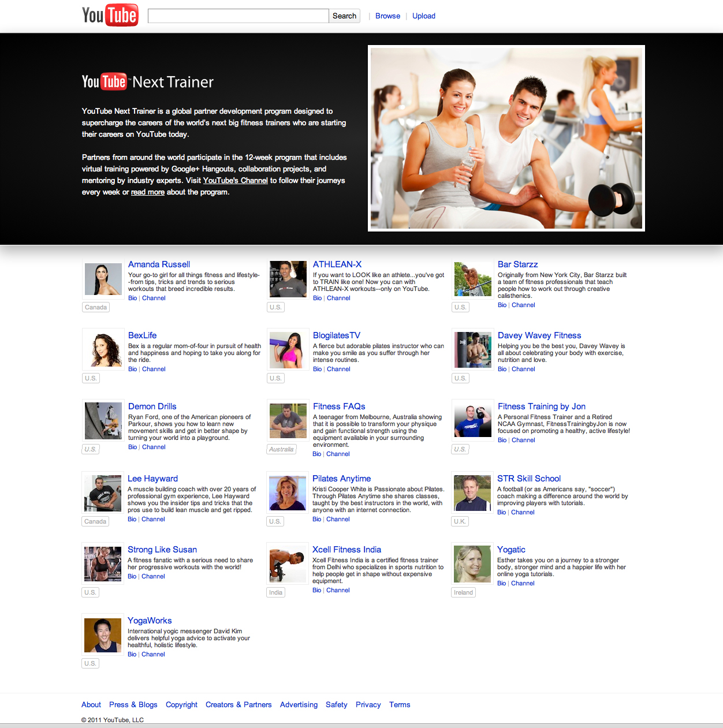This screenshot has width=723, height=728.
Task: Click the Xcell Fitness India title
Action: click(347, 550)
